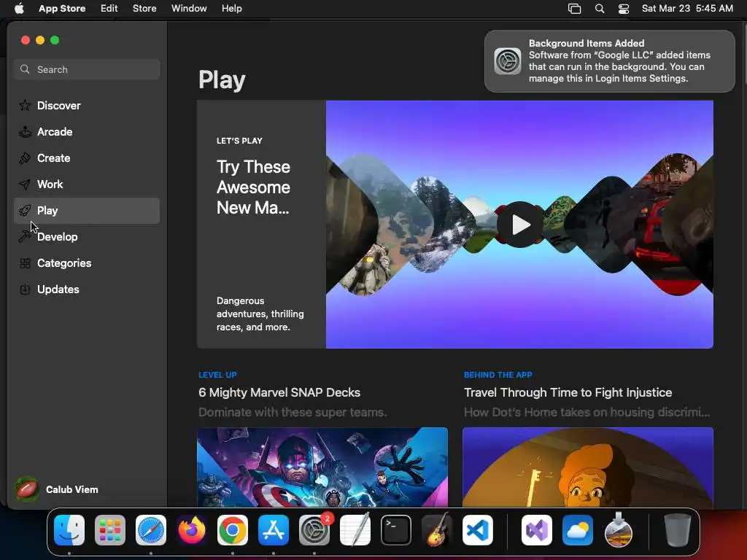Launch Google Chrome from the Dock
Image resolution: width=747 pixels, height=560 pixels.
[x=233, y=530]
